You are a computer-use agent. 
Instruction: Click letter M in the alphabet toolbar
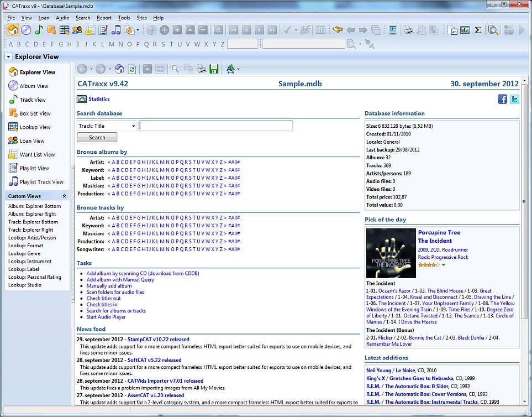pos(112,44)
